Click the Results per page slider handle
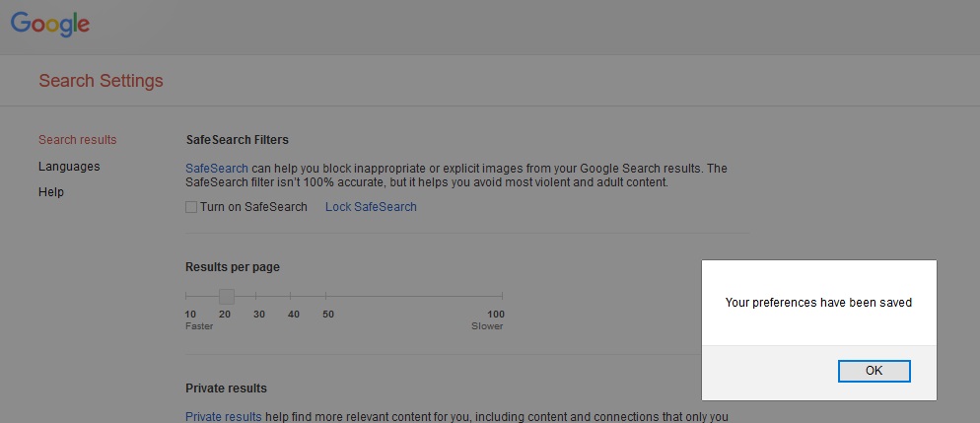The image size is (980, 423). click(227, 296)
